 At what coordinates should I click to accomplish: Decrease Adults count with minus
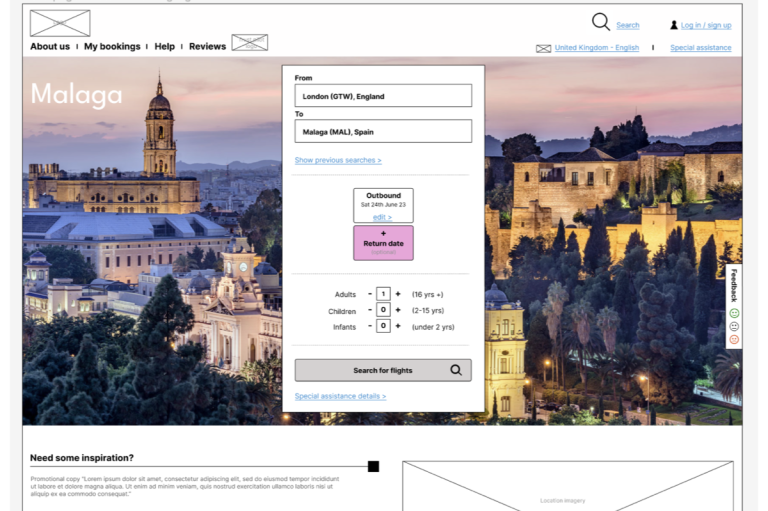click(370, 294)
